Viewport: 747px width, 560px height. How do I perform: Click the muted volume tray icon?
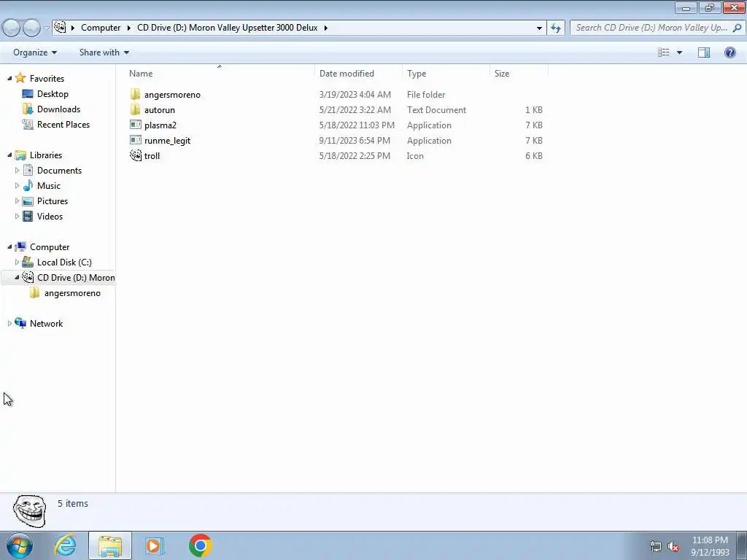(x=673, y=546)
